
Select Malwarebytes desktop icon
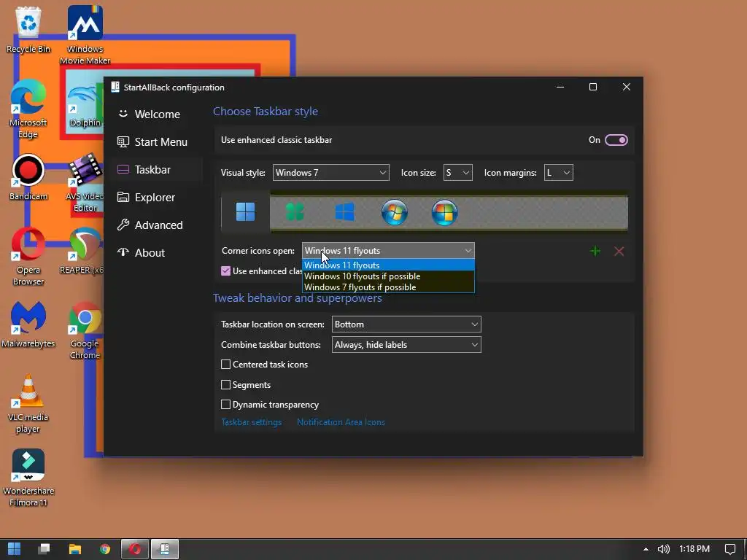click(x=28, y=324)
